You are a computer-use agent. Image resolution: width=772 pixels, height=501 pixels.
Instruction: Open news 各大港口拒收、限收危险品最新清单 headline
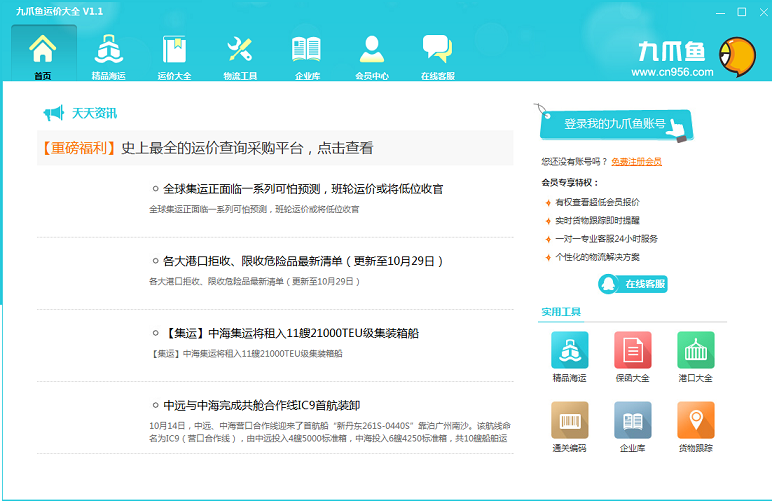point(303,261)
